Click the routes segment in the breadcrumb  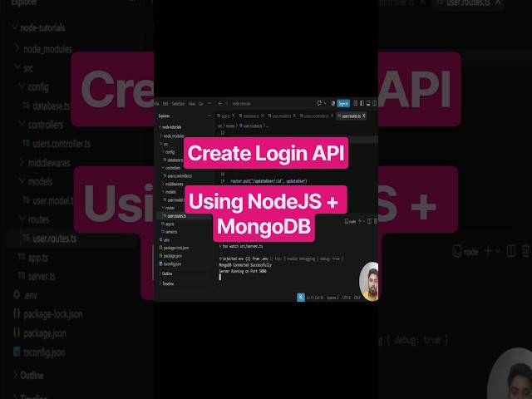coord(230,126)
